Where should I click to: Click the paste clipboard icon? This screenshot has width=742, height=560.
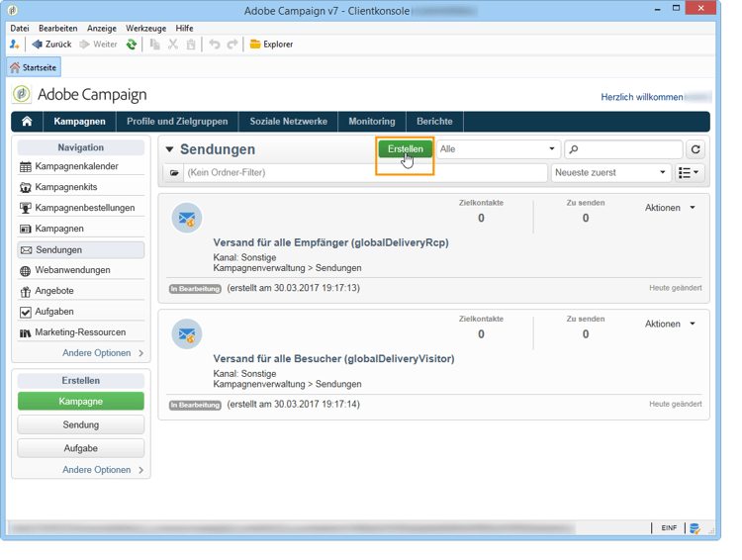tap(191, 44)
